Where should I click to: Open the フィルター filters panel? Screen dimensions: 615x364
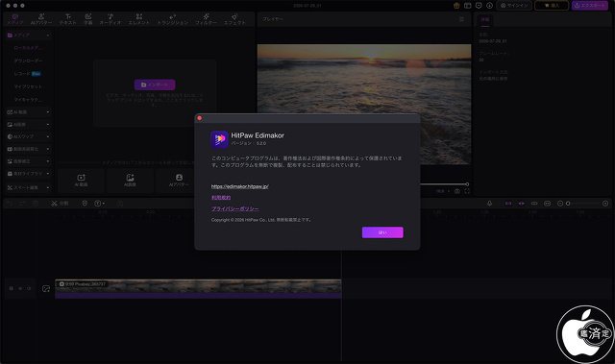(x=206, y=19)
